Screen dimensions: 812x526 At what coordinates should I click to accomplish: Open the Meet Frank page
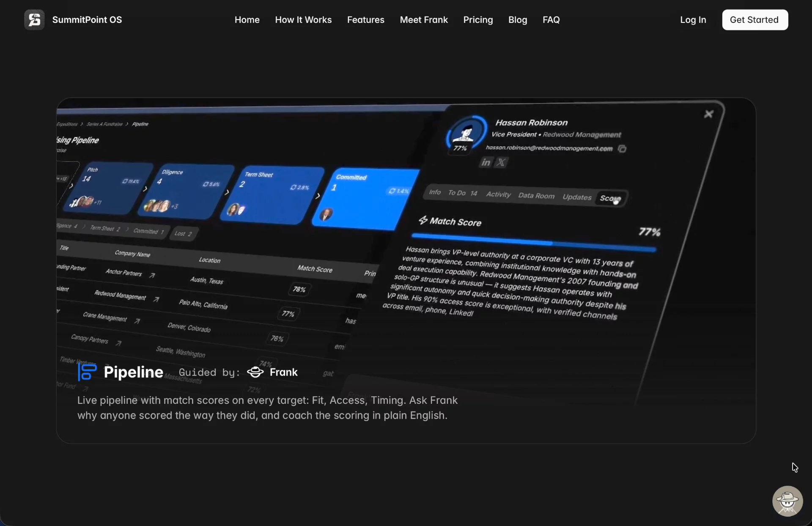[424, 20]
